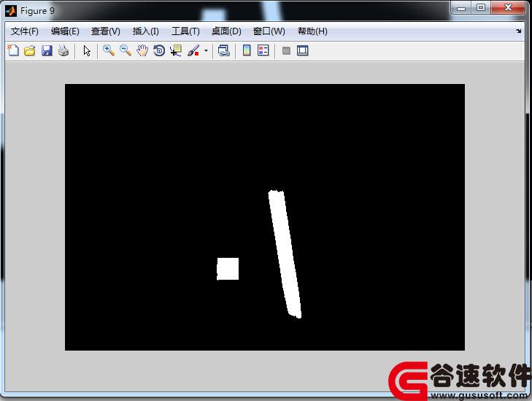Close the Figure 9 window

tap(508, 8)
